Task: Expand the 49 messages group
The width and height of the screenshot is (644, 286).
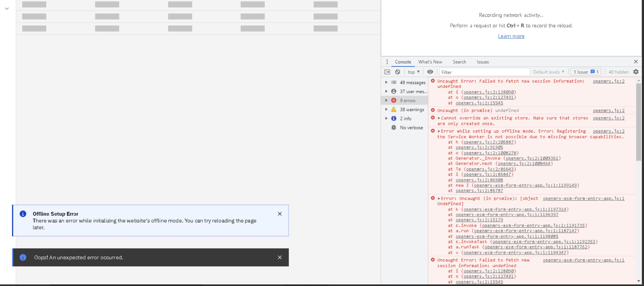Action: tap(386, 82)
